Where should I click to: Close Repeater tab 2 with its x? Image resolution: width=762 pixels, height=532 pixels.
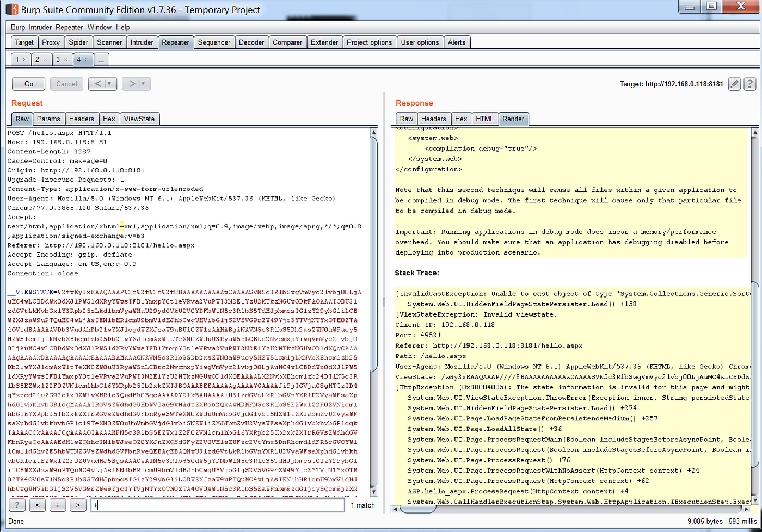[45, 59]
